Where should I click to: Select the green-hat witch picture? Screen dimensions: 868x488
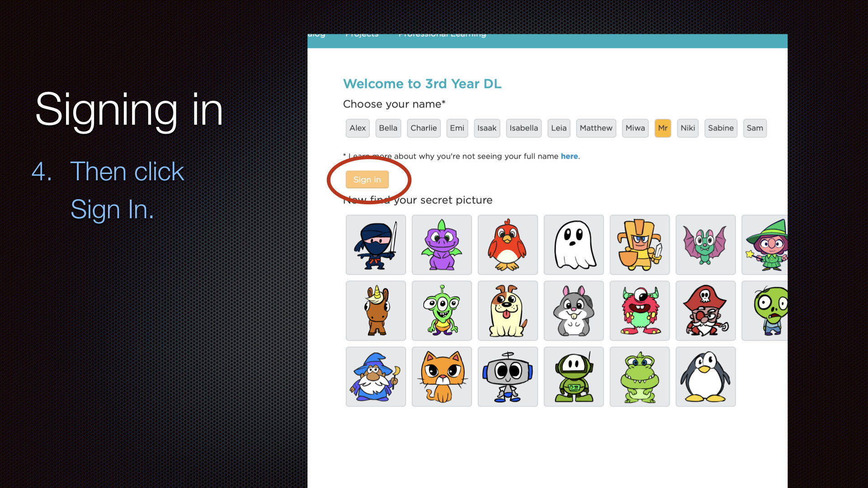pos(765,245)
